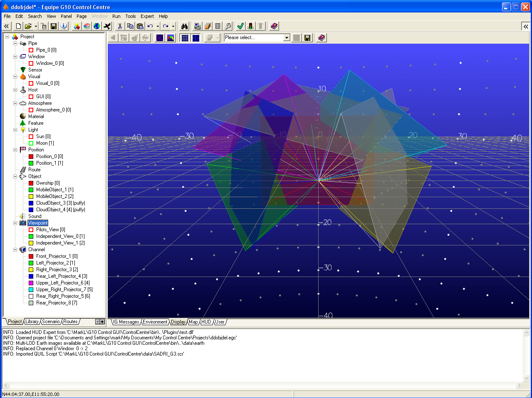Click the scissors Cut icon
Viewport: 532px width, 398px height.
120,26
